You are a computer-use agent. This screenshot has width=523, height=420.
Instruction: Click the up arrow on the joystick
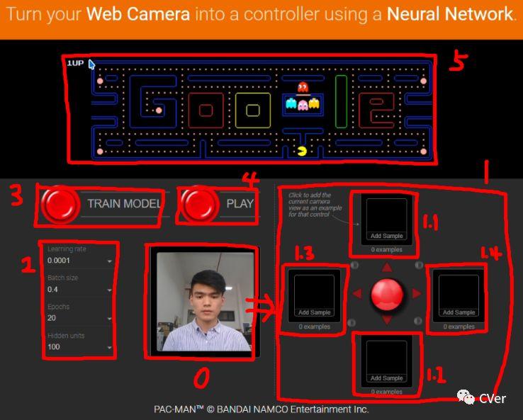point(387,267)
